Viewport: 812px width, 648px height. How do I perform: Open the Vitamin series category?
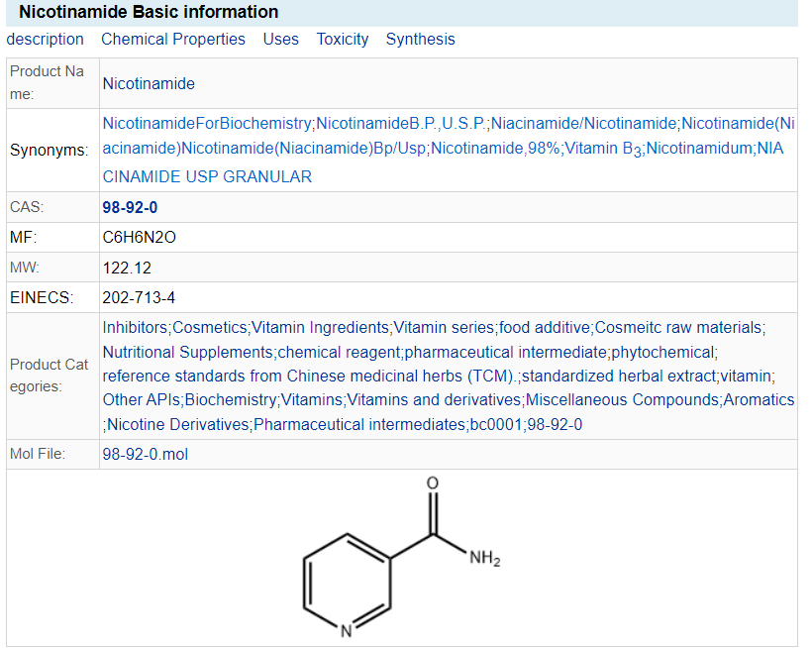(x=444, y=327)
